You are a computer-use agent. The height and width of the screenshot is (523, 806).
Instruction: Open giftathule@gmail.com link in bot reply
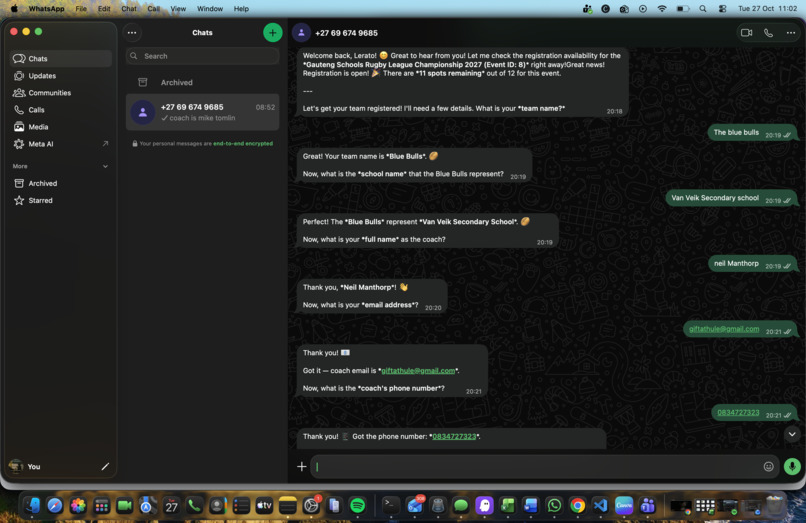coord(418,370)
